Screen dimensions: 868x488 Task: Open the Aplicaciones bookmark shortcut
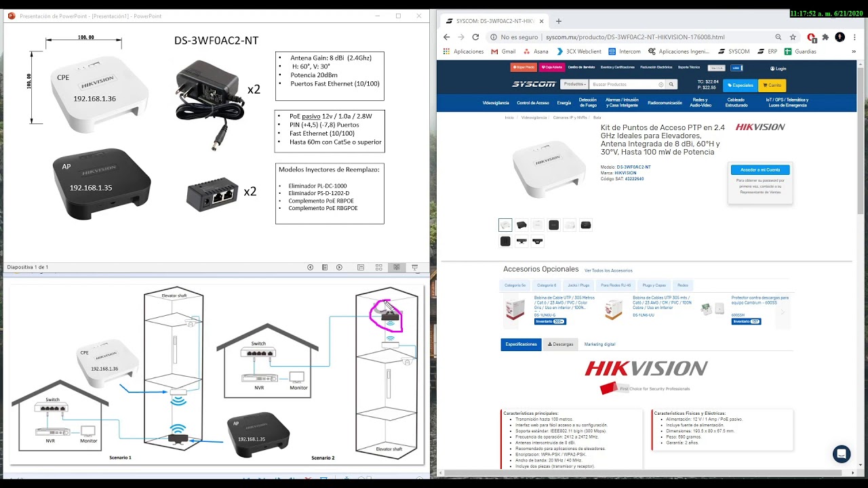tap(464, 52)
